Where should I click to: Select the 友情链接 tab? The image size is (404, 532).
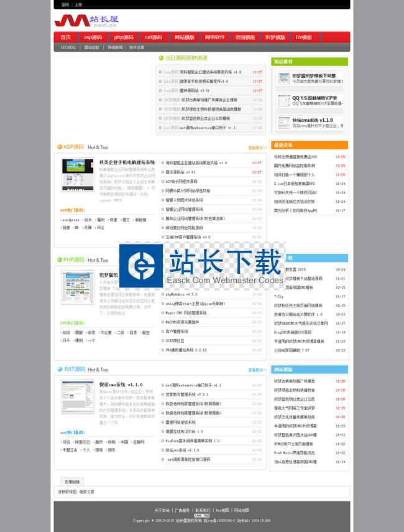coord(72,482)
